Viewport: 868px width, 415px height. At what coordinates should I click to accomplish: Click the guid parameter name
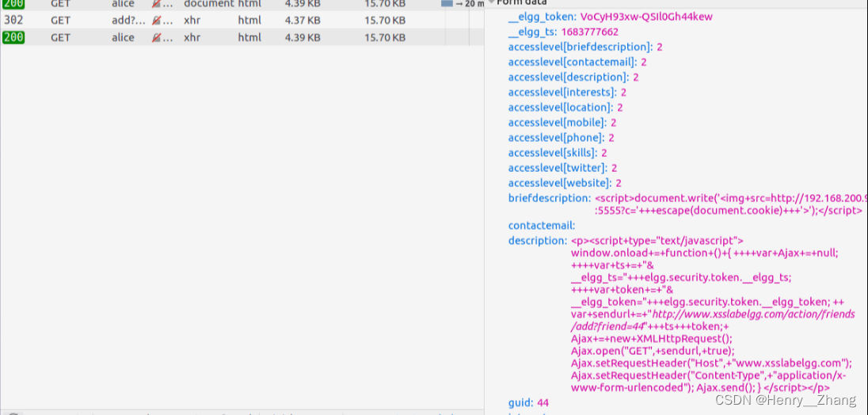click(x=521, y=402)
